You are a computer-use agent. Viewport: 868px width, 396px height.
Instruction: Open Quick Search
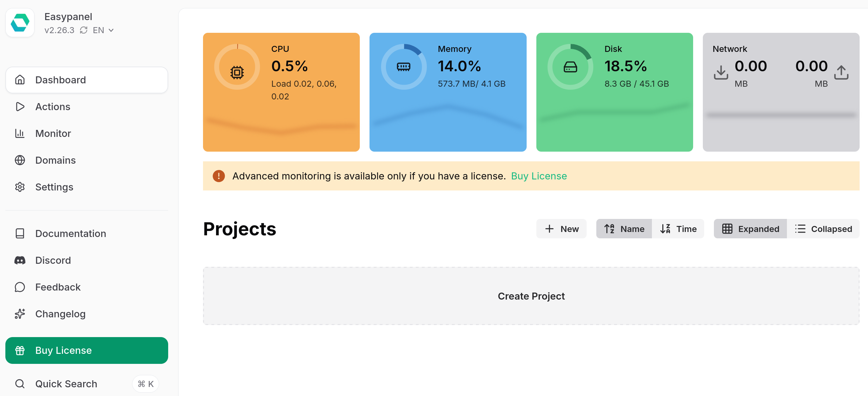(x=66, y=384)
